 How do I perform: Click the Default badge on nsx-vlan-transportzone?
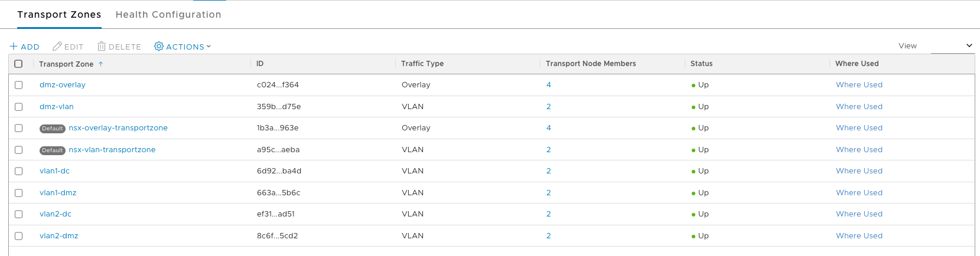53,150
